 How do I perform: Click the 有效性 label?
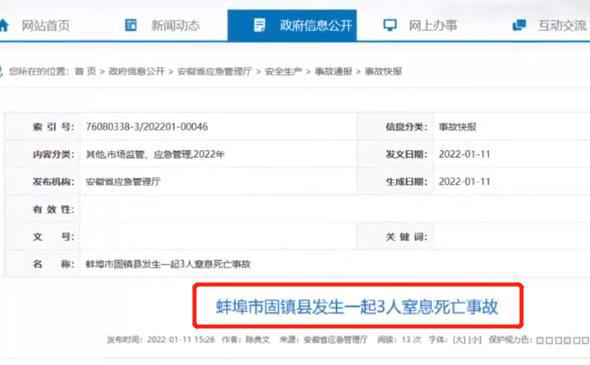pos(53,209)
